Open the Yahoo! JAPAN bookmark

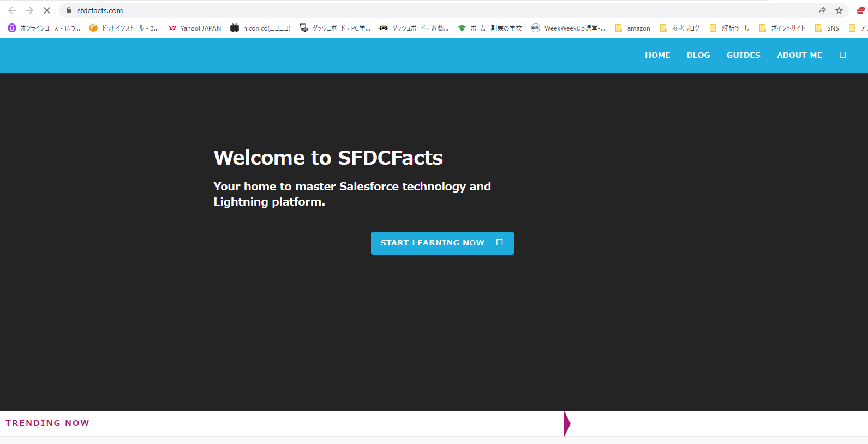pyautogui.click(x=195, y=28)
